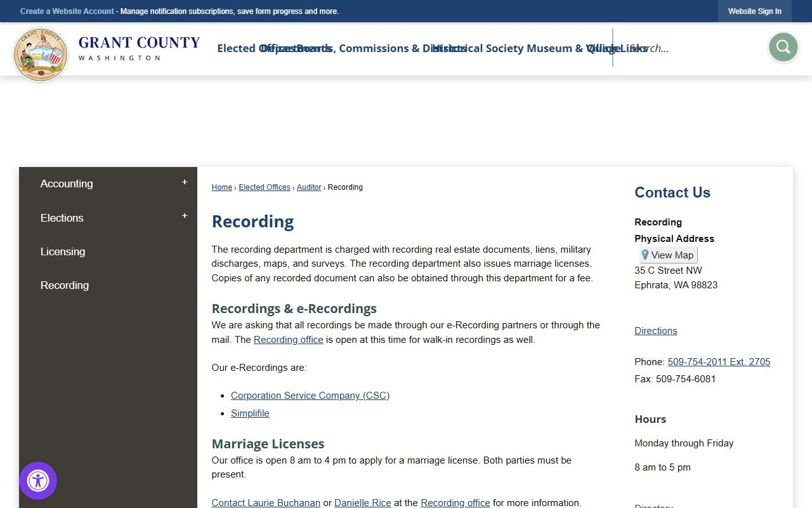Viewport: 812px width, 508px height.
Task: Click the Recording page heading
Action: (x=252, y=222)
